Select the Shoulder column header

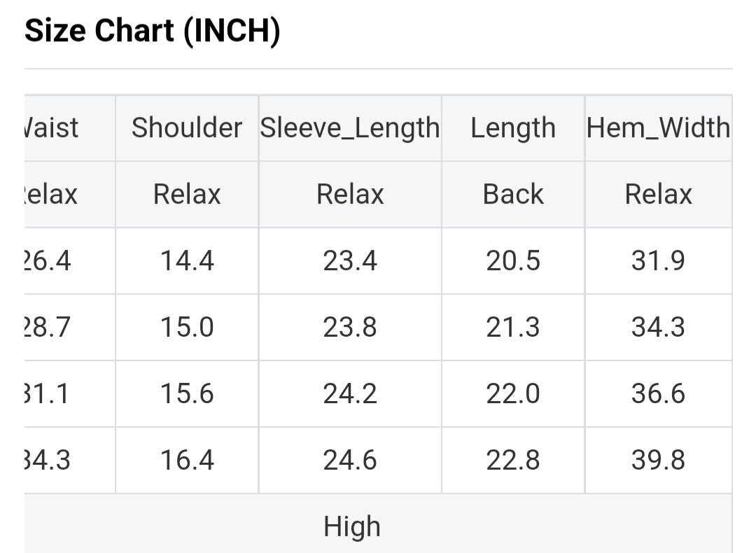[187, 128]
